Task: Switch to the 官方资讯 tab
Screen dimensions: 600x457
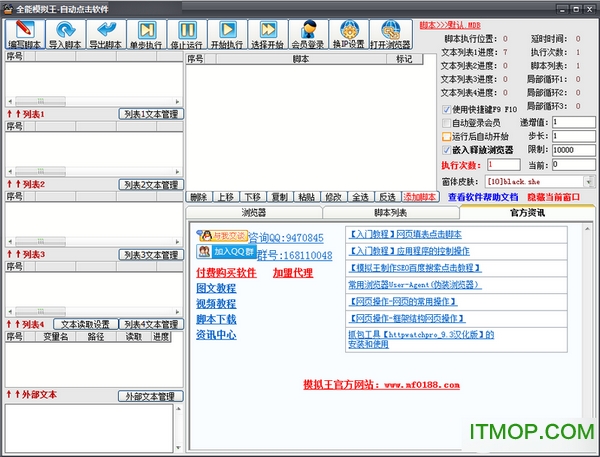Action: pos(527,212)
